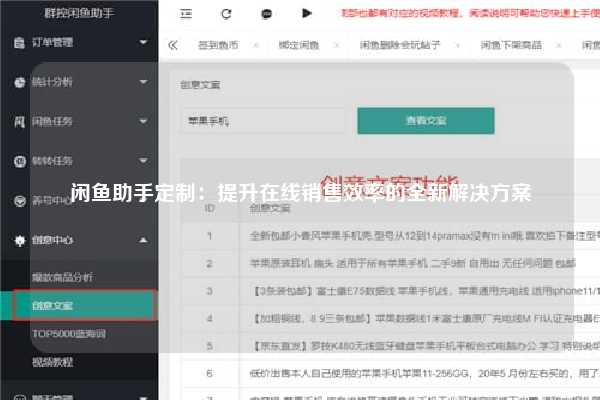600x400 pixels.
Task: Switch to the 绑定闲鱼 tab
Action: click(299, 45)
